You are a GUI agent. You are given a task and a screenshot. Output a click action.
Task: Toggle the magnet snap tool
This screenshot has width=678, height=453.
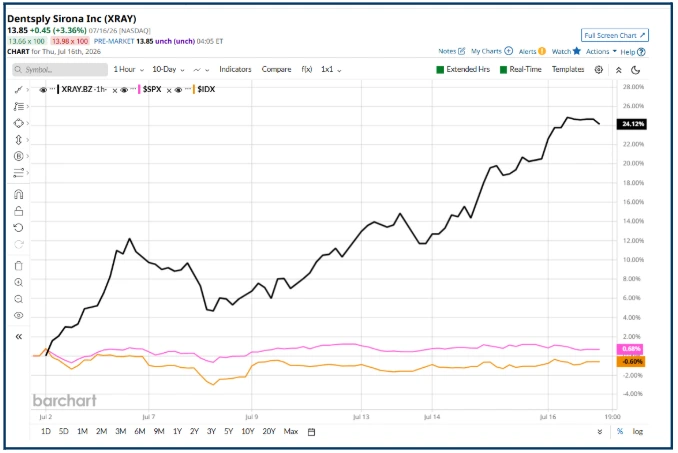point(19,194)
